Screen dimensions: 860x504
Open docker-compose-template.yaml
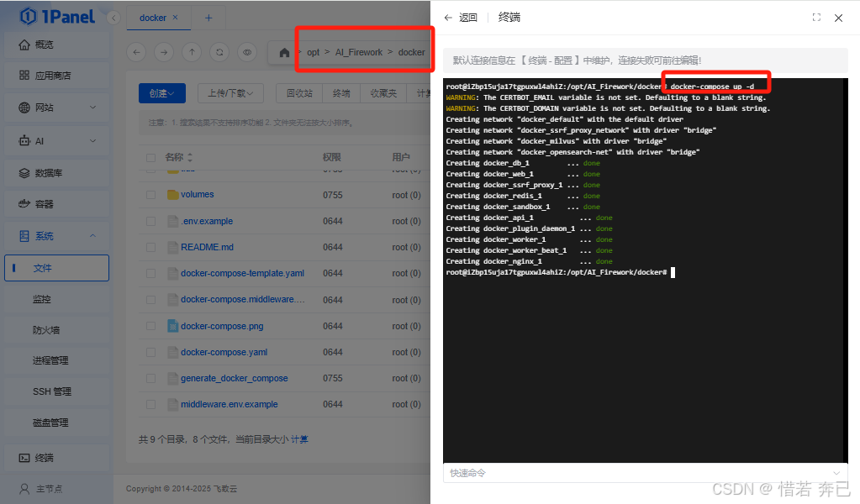point(242,273)
